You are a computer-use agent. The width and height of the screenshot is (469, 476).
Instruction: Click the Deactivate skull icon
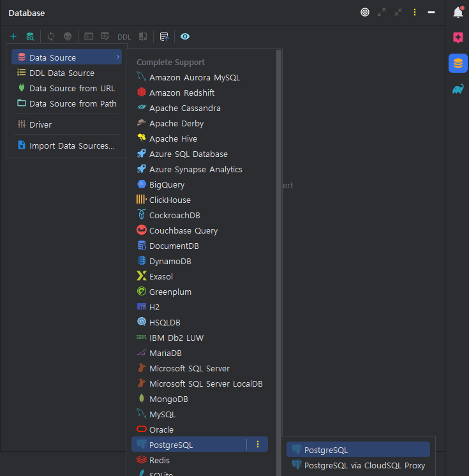(68, 37)
